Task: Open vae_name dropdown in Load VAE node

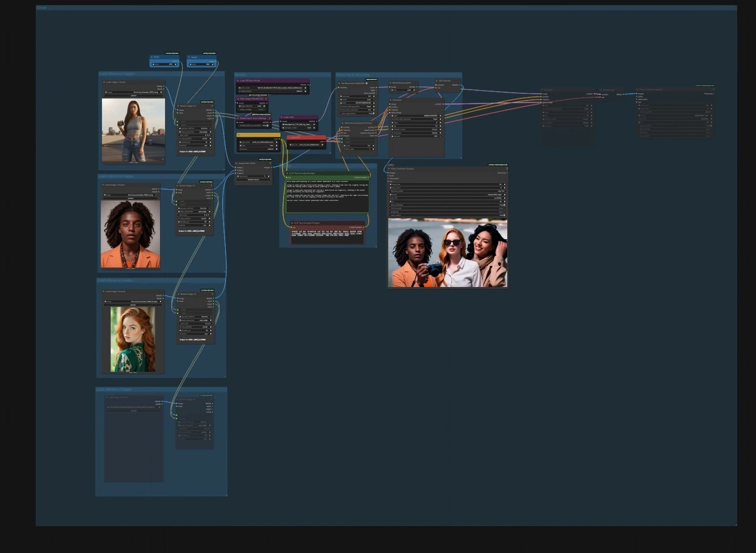Action: (x=307, y=145)
